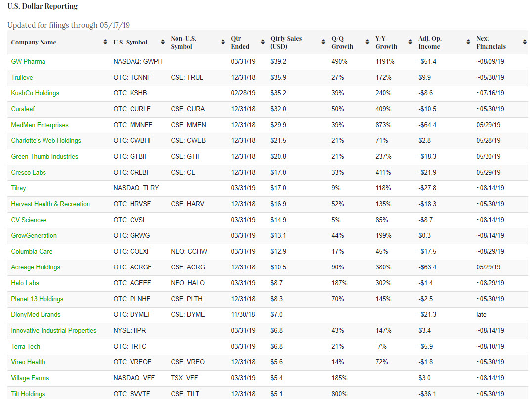The image size is (532, 399).
Task: Open the GW Pharma company link
Action: point(28,62)
